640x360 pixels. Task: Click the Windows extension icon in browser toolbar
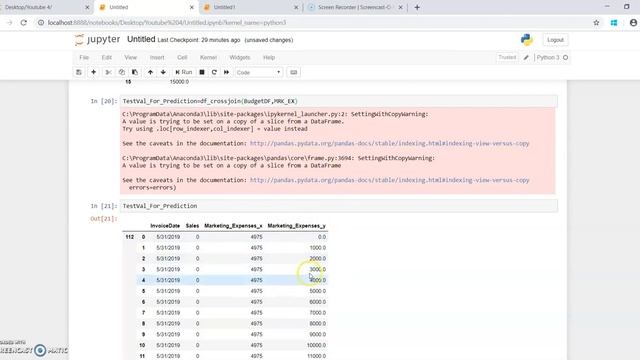(614, 23)
